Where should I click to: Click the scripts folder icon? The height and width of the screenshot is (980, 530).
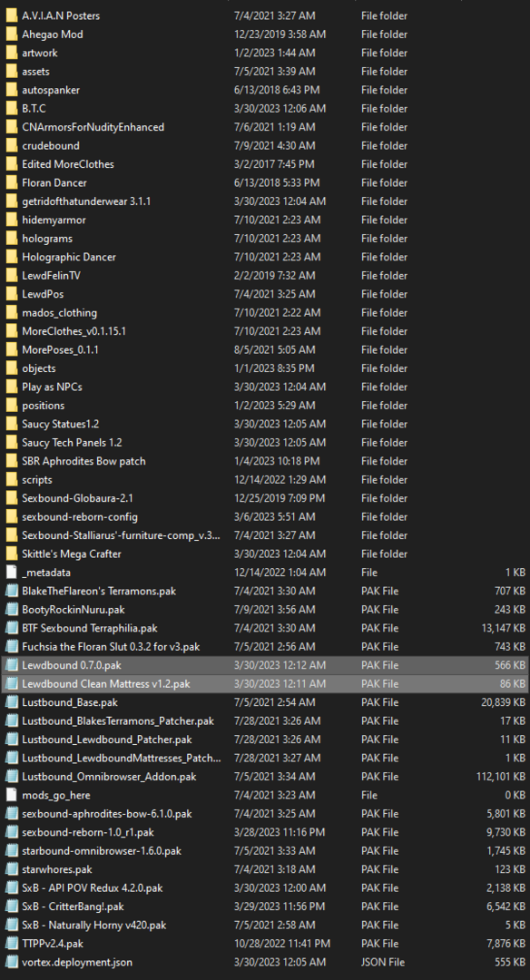point(11,480)
